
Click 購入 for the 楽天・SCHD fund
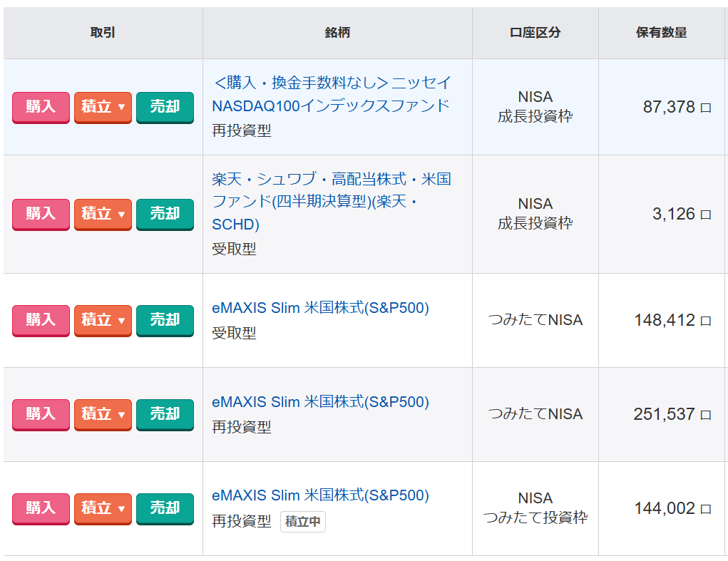click(41, 215)
